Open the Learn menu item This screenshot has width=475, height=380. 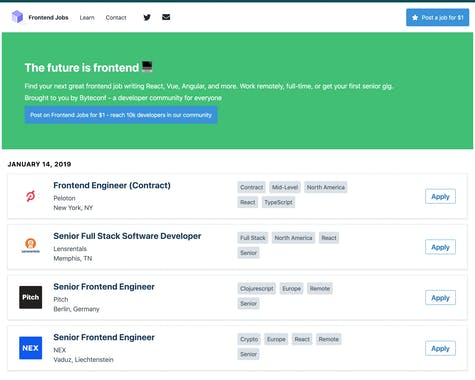[x=87, y=18]
